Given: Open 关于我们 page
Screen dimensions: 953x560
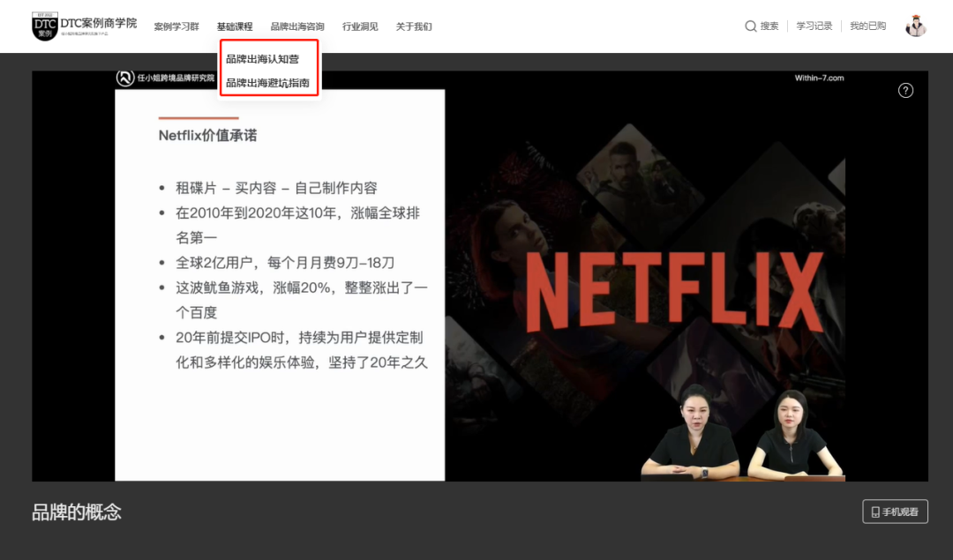Looking at the screenshot, I should [413, 26].
